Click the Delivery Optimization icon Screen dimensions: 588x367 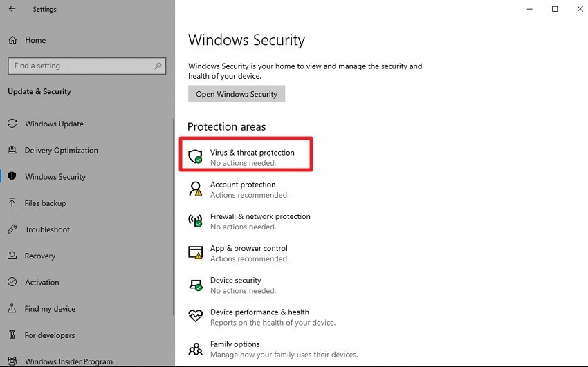point(12,150)
